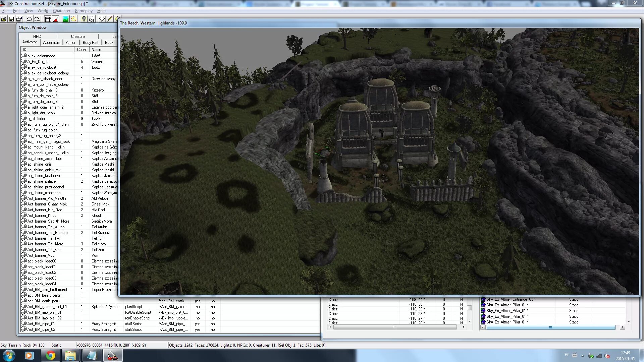Open landscape editing with the terrain icon
This screenshot has width=644, height=362.
point(66,19)
